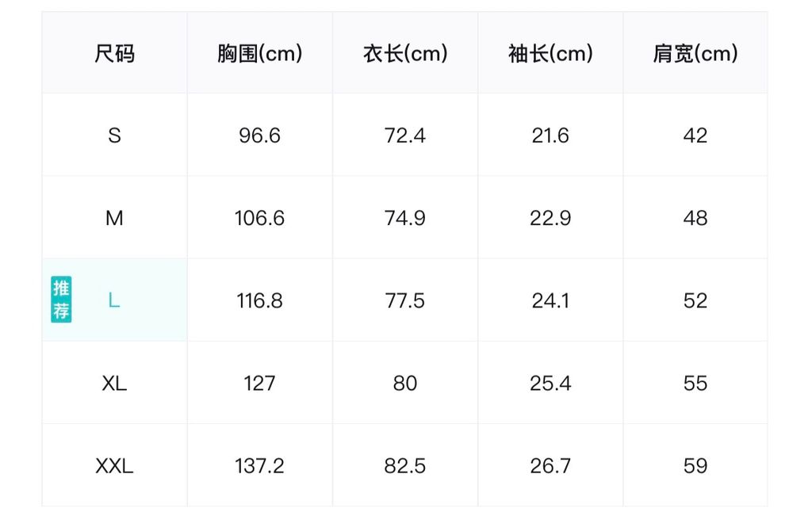This screenshot has width=812, height=512.
Task: Click chest value 137.2 for size XXL
Action: [x=259, y=466]
